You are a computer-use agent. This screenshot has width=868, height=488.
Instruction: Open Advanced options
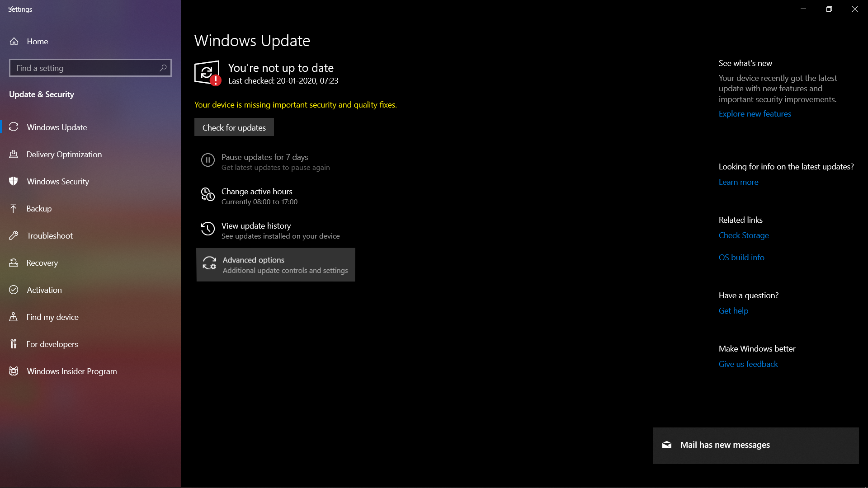coord(275,265)
